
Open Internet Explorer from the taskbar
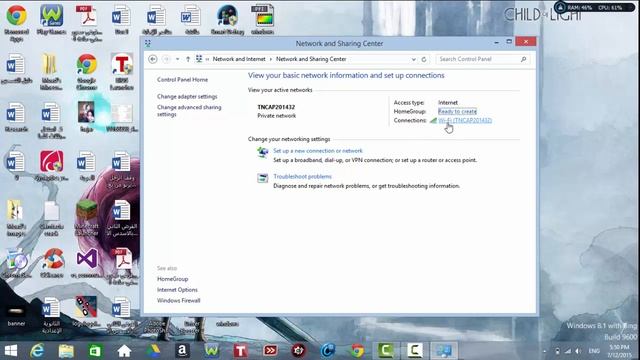(37, 351)
